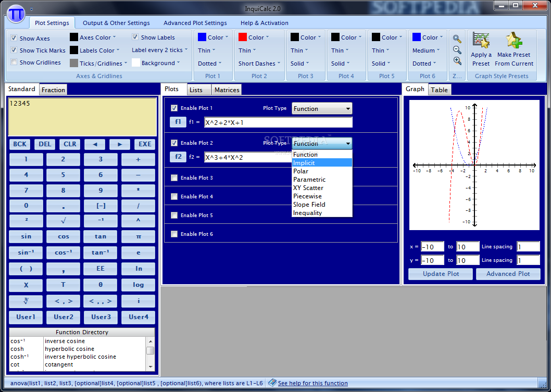
Task: Open Axes Color dropdown
Action: pyautogui.click(x=93, y=37)
